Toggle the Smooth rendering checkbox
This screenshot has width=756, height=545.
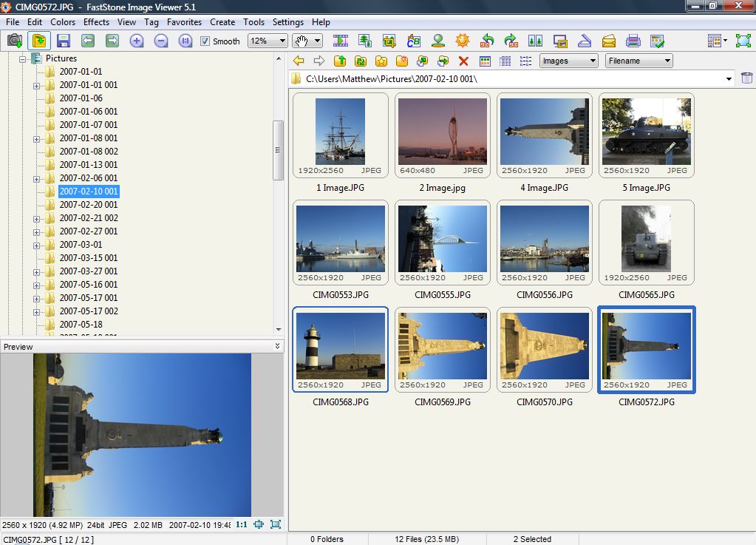pos(204,41)
